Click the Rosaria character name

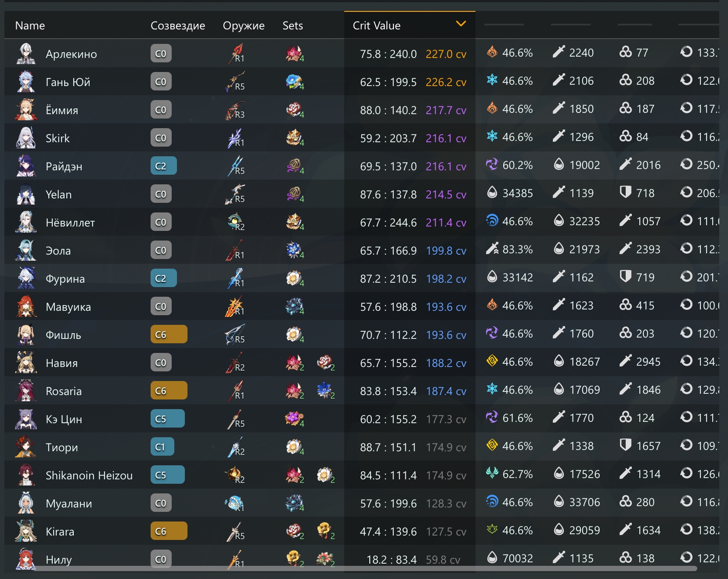coord(64,391)
